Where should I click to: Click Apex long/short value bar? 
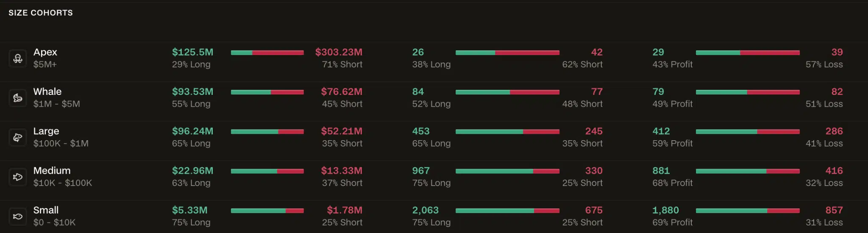point(267,53)
